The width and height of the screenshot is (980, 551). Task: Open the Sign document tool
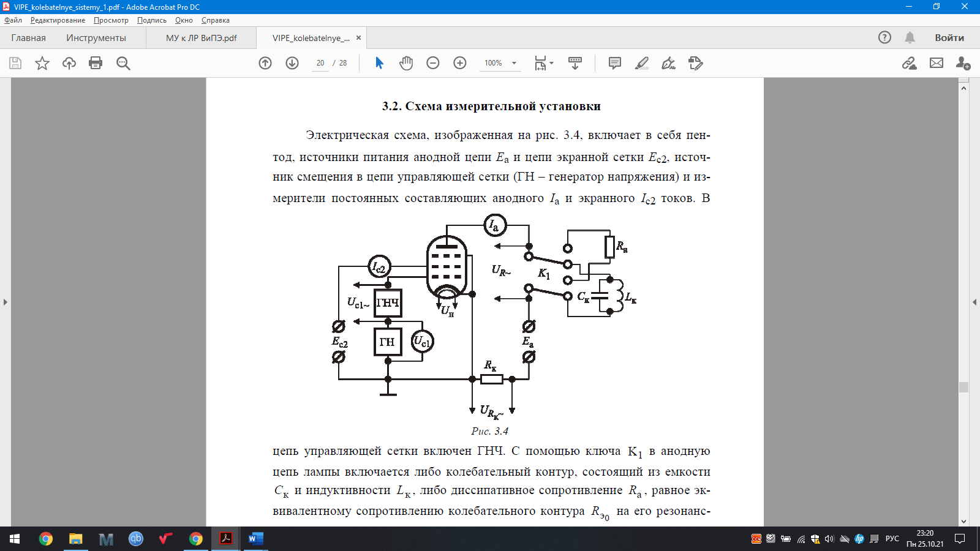pos(669,63)
